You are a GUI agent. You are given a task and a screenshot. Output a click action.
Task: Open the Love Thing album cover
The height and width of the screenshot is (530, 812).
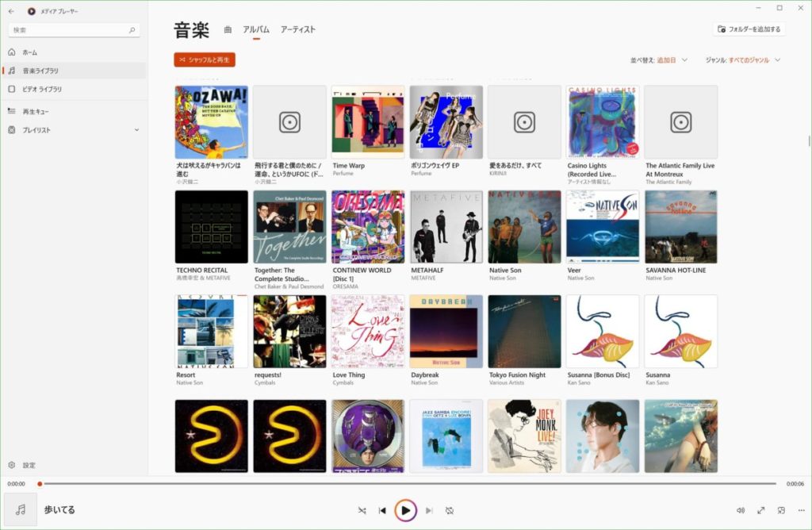pos(368,332)
